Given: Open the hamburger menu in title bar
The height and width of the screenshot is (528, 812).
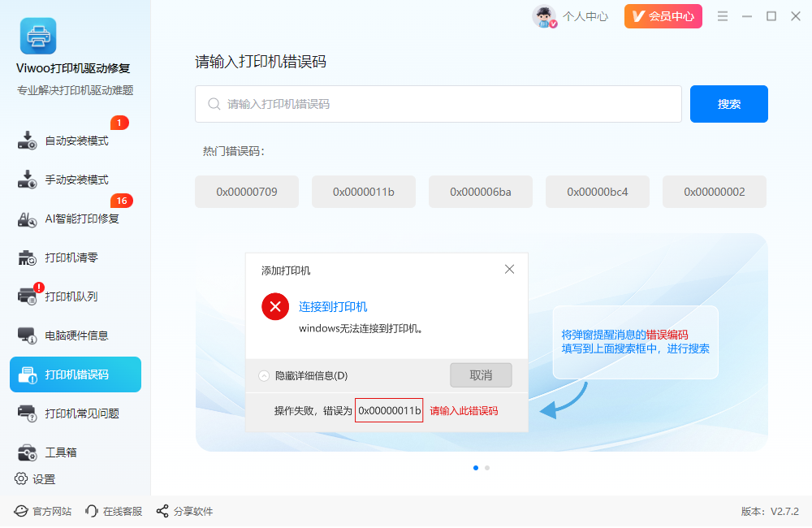Looking at the screenshot, I should click(723, 16).
